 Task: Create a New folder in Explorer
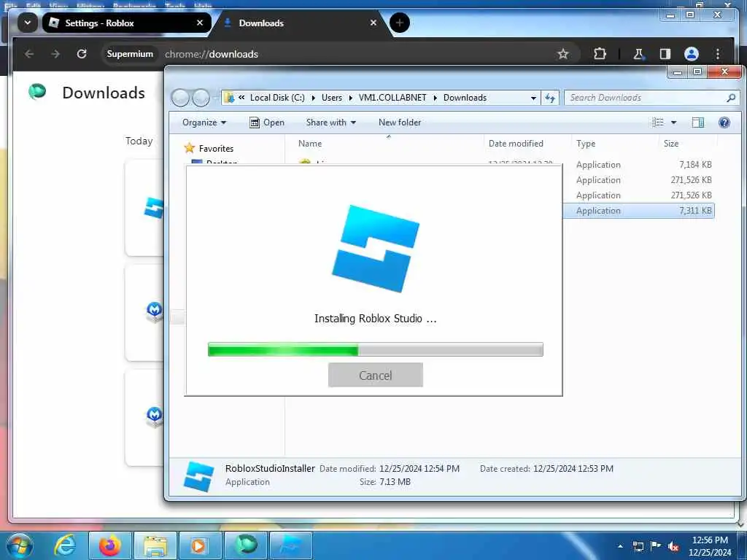(400, 122)
